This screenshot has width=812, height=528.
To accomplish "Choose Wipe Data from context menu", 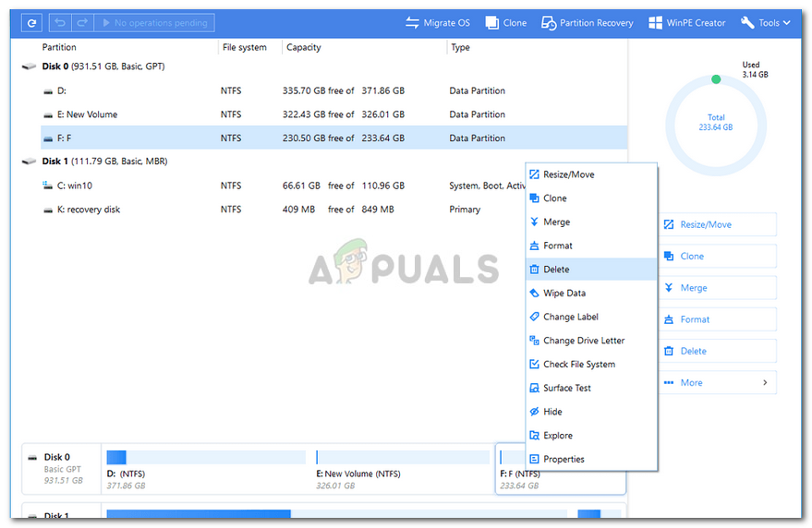I will 591,293.
